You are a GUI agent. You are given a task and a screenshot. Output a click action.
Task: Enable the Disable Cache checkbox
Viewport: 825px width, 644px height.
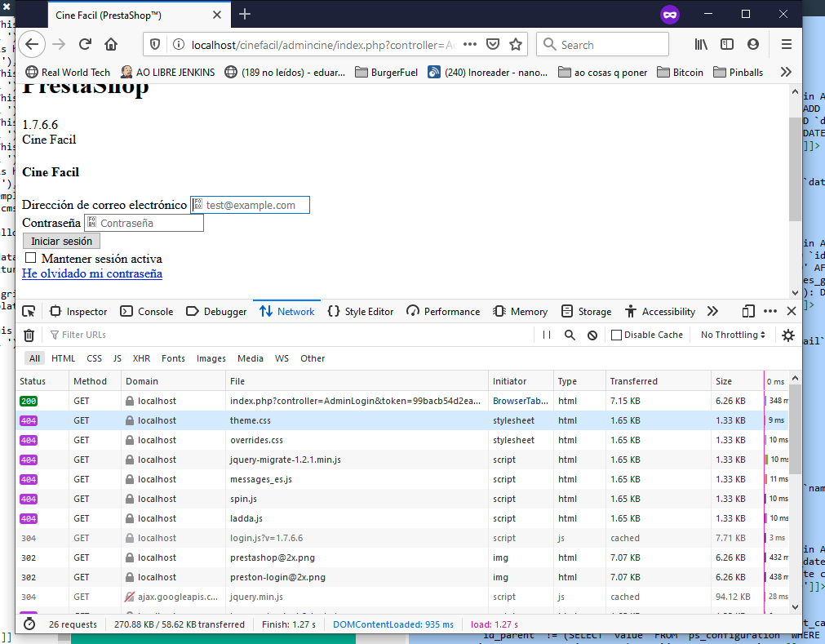click(x=617, y=335)
